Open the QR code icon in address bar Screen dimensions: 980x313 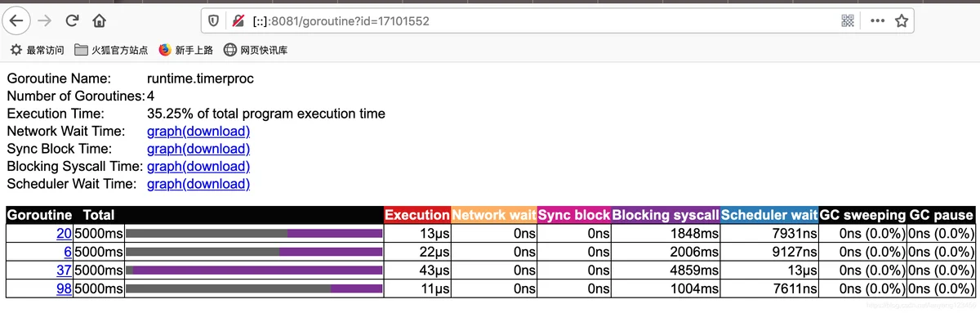(x=848, y=20)
